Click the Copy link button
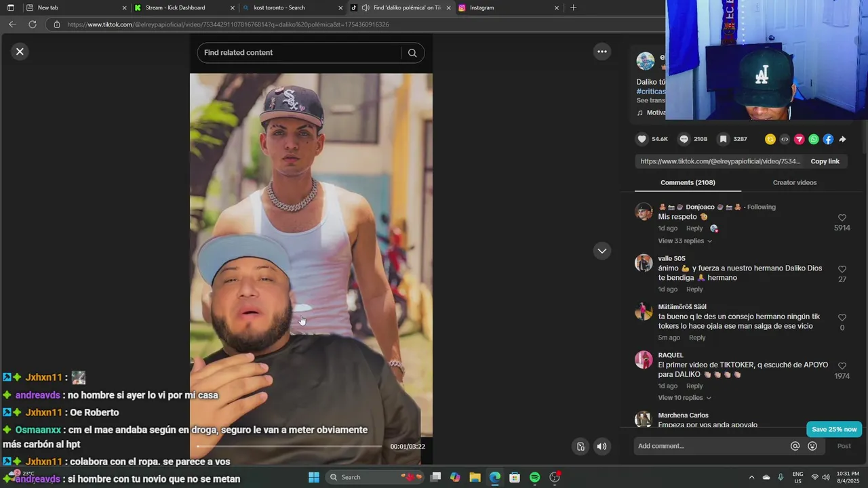This screenshot has width=868, height=488. click(x=825, y=161)
